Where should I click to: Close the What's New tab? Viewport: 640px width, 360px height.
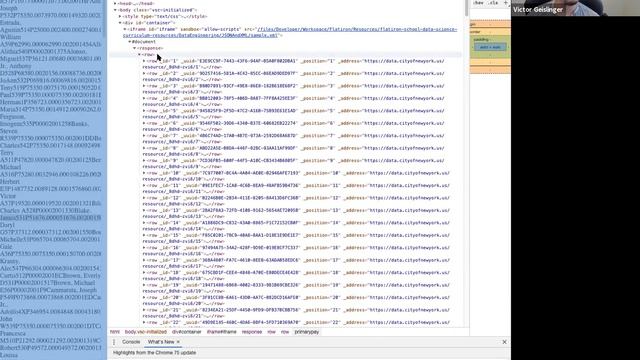tap(178, 342)
